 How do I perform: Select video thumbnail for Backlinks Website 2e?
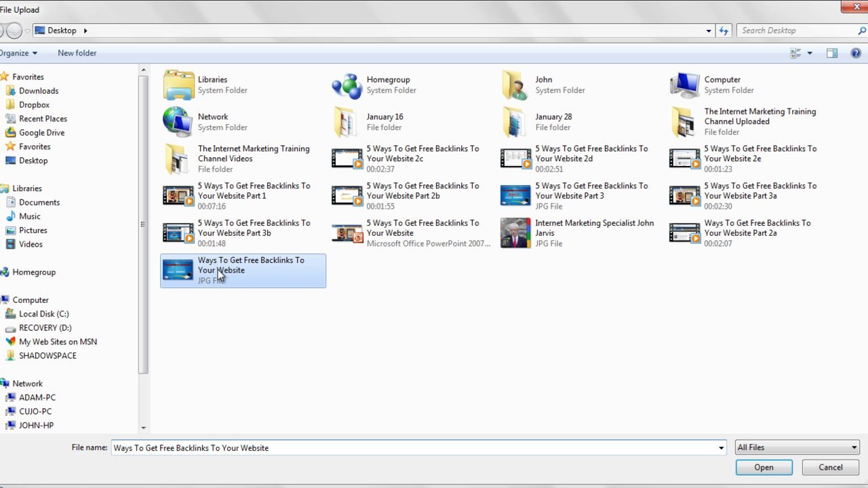[685, 159]
